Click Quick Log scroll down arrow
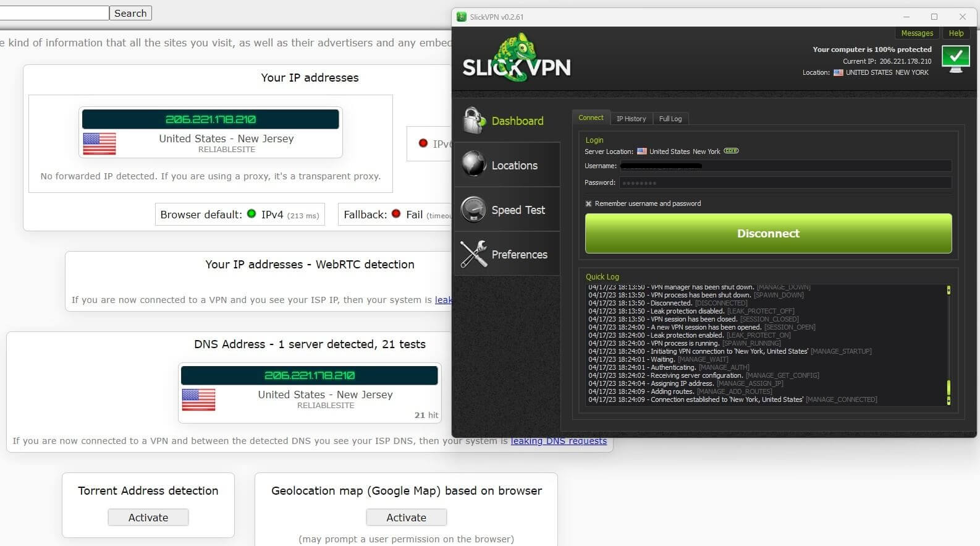Image resolution: width=980 pixels, height=546 pixels. [x=948, y=401]
